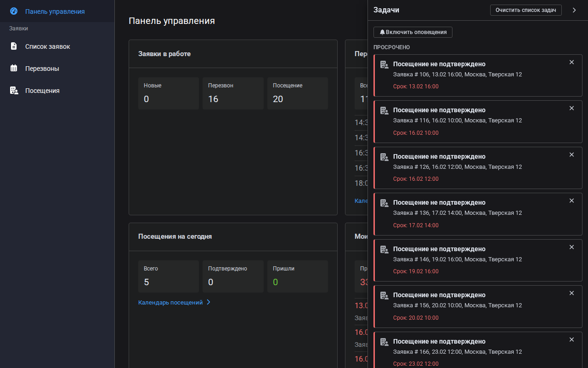Close the task card for Заявка # 136

pos(571,201)
